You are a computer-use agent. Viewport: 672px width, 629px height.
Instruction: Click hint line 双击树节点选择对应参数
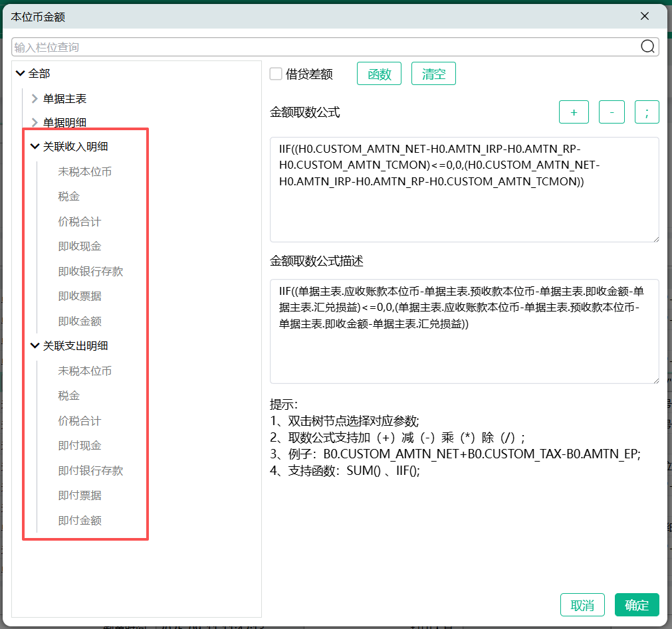(344, 421)
